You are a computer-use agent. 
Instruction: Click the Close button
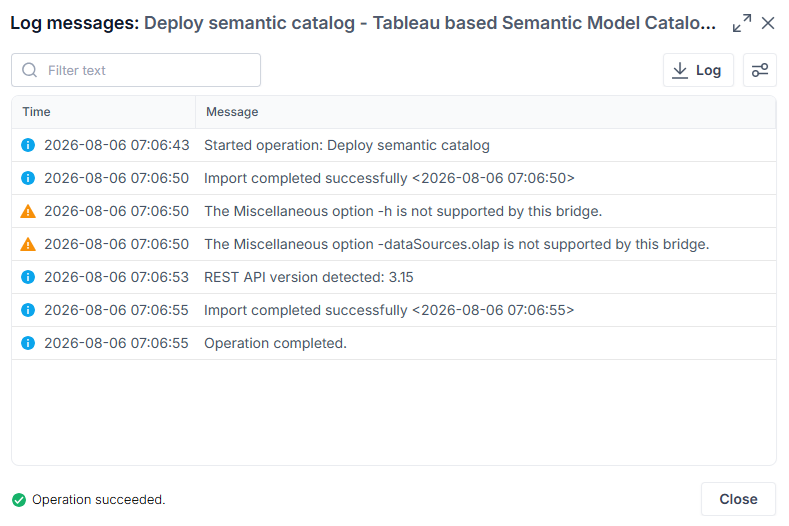coord(738,499)
